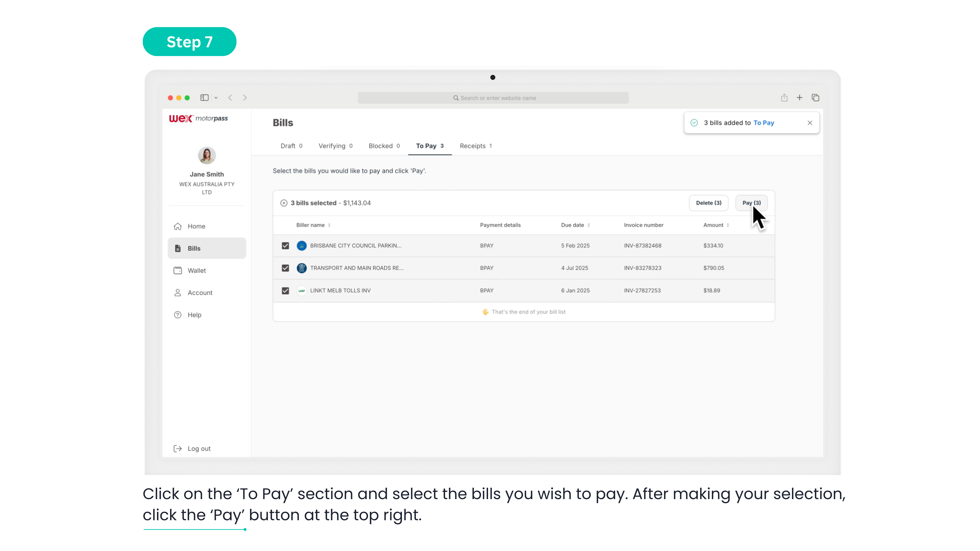
Task: Uncheck LINKT MELB TOLLS INV bill
Action: 285,291
